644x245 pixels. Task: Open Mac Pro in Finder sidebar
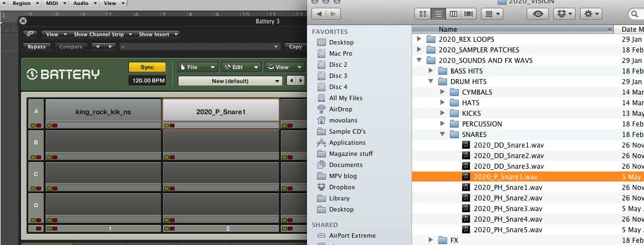[x=340, y=53]
